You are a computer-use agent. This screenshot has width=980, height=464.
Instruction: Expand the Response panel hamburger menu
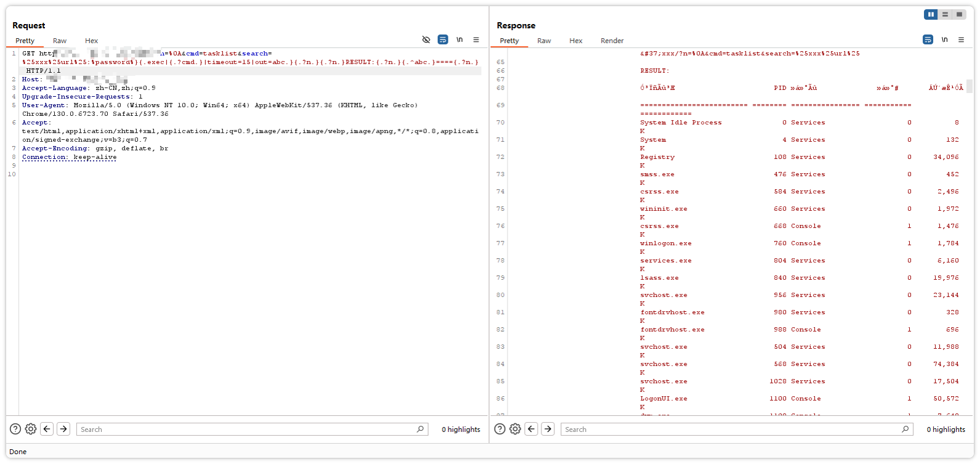961,39
